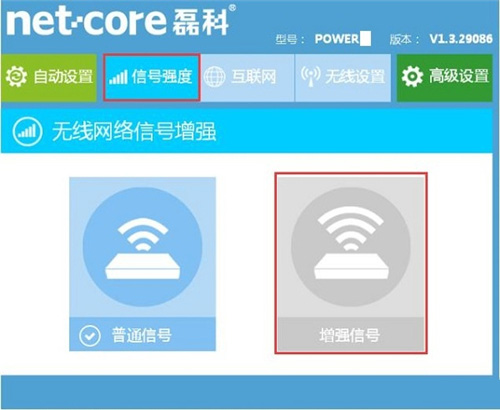
Task: Click the antenna icon for 无线设置
Action: (310, 76)
